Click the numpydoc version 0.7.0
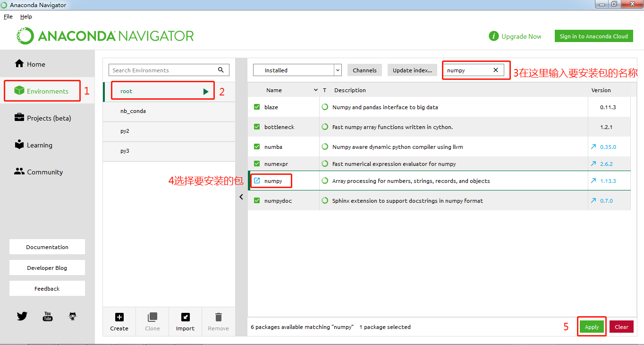Screen dimensions: 644x345 click(x=606, y=201)
